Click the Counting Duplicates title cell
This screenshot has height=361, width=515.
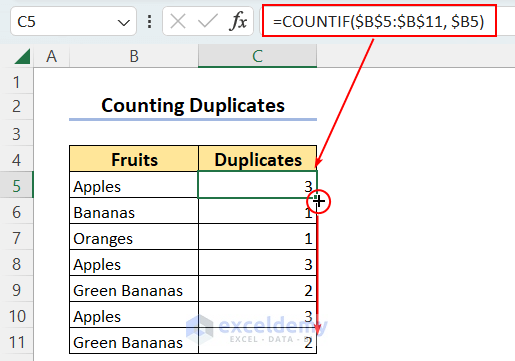(x=193, y=106)
